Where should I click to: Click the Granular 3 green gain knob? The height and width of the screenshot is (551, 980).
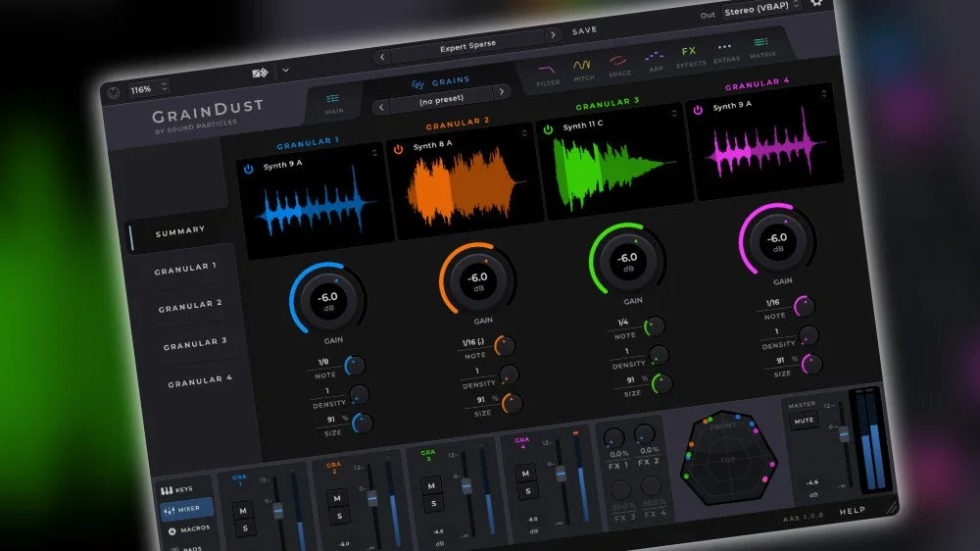pos(627,259)
